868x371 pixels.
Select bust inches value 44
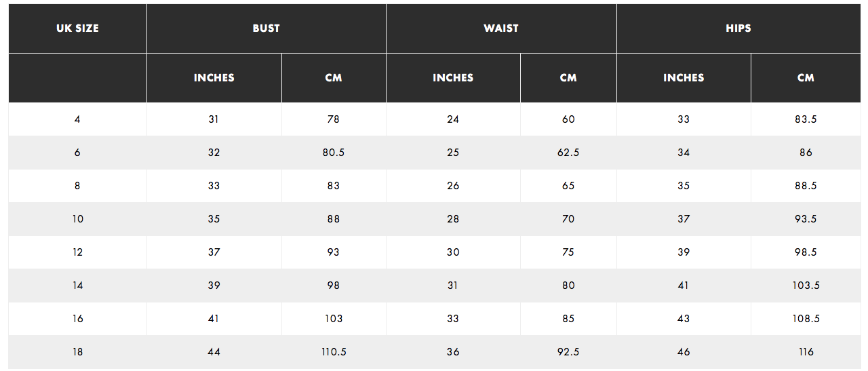[214, 352]
